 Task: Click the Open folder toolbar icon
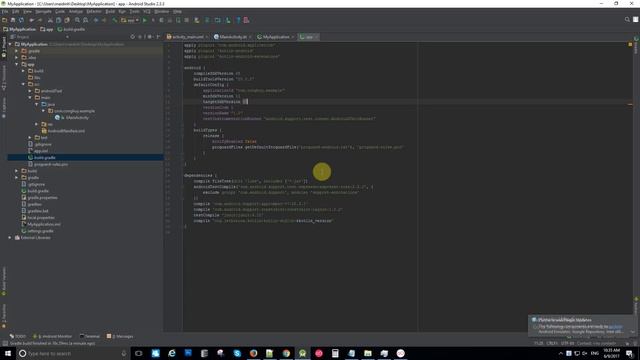(x=4, y=20)
